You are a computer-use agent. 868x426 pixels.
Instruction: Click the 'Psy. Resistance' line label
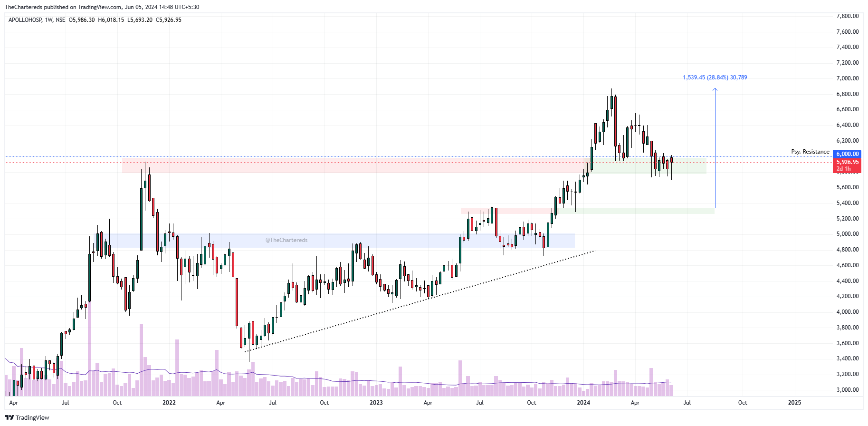[810, 152]
